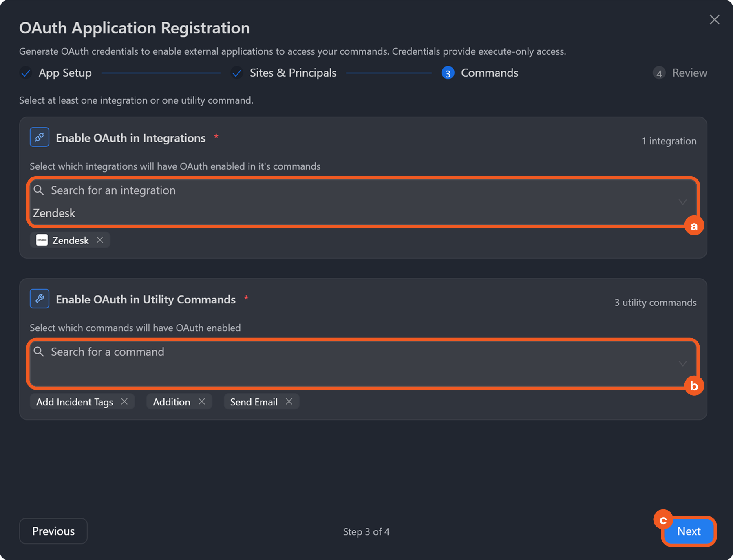The width and height of the screenshot is (733, 560).
Task: Click the integration search magnifier icon
Action: pos(39,190)
